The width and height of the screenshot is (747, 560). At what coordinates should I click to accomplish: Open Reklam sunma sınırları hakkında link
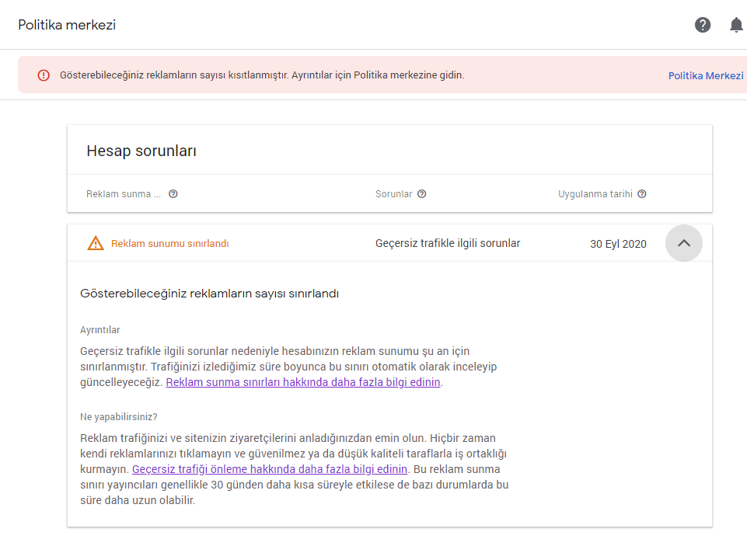click(x=303, y=382)
